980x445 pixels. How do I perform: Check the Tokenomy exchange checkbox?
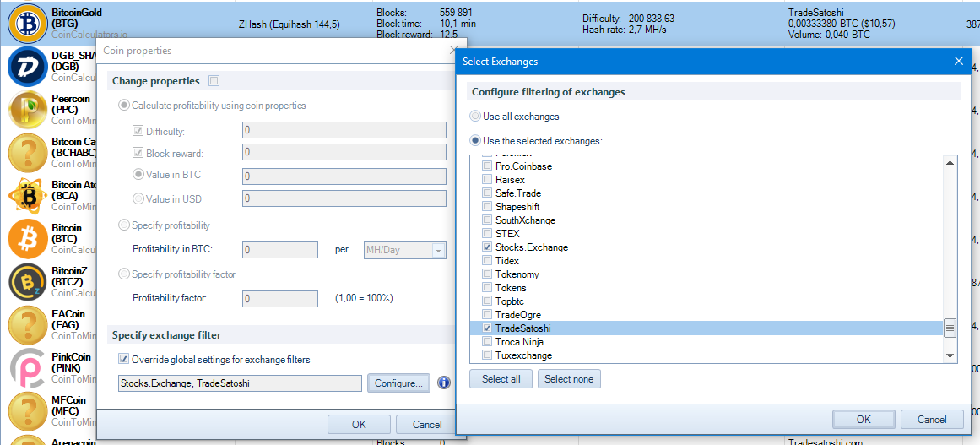click(x=486, y=274)
